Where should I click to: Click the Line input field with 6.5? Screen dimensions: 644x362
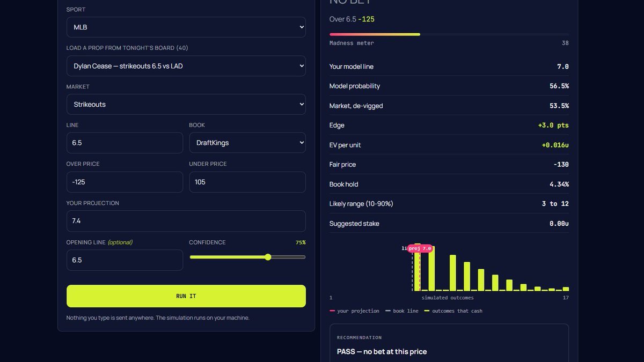pos(125,143)
